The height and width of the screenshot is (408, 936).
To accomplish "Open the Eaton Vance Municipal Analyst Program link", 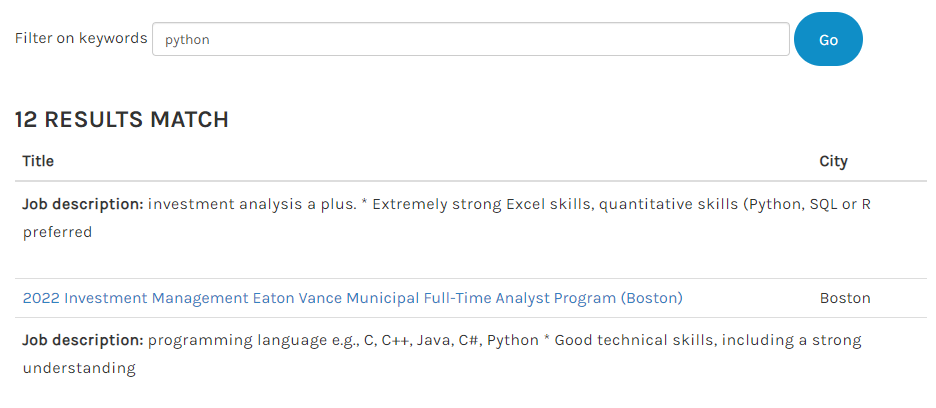I will (352, 298).
